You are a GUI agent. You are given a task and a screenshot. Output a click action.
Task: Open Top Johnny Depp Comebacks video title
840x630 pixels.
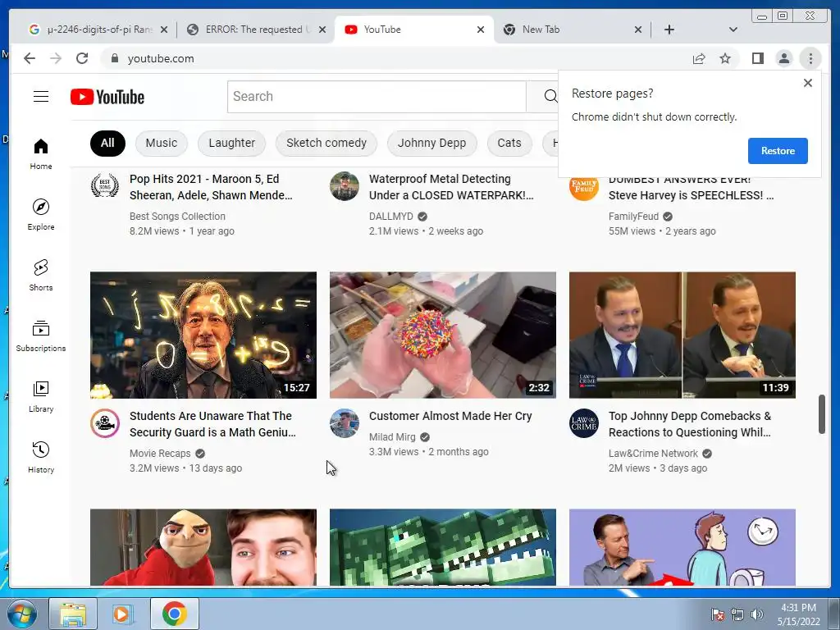point(690,424)
